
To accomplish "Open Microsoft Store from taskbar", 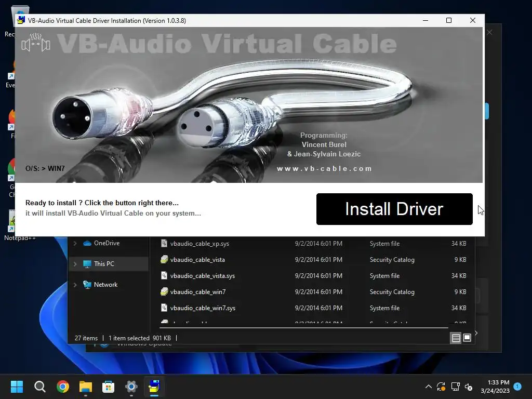I will point(108,387).
